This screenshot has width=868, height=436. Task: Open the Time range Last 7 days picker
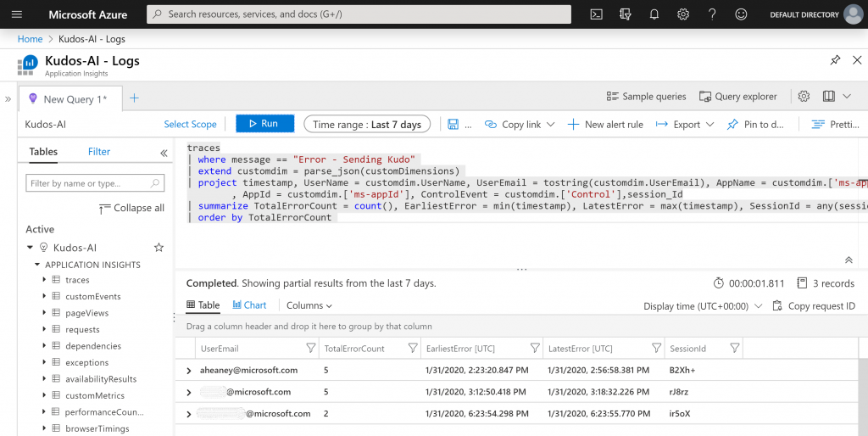pos(367,124)
